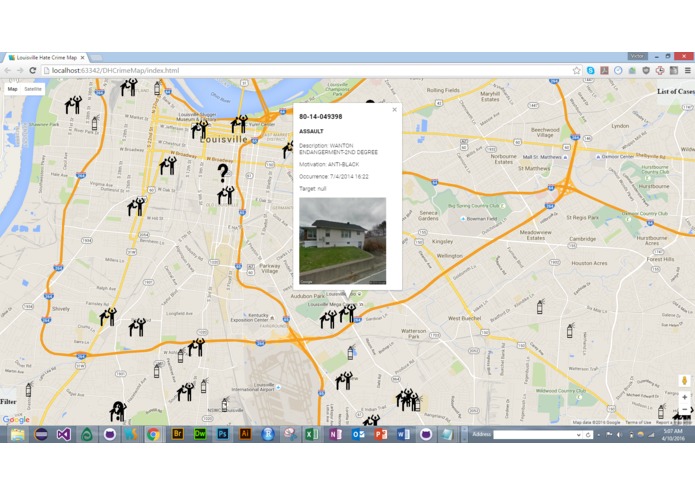This screenshot has height=494, width=695.
Task: Click the assault marker near Farnsley Rd
Action: click(108, 316)
